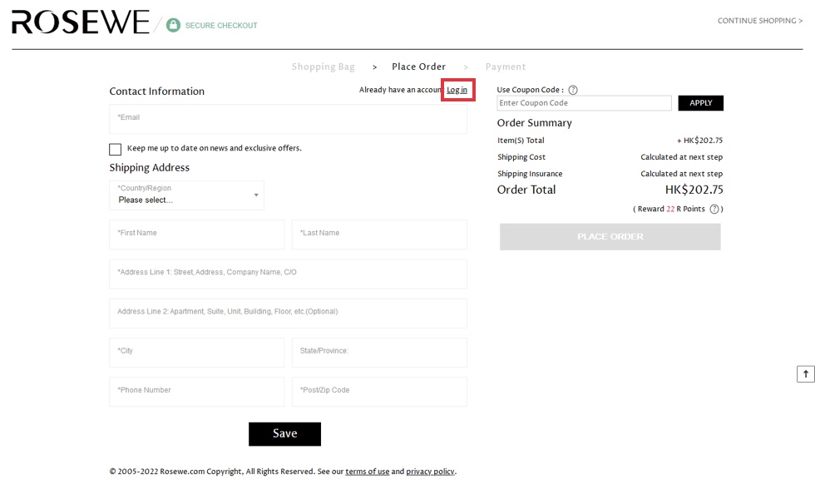Click the Enter Coupon Code field
Screen dimensions: 815x504
[x=584, y=103]
